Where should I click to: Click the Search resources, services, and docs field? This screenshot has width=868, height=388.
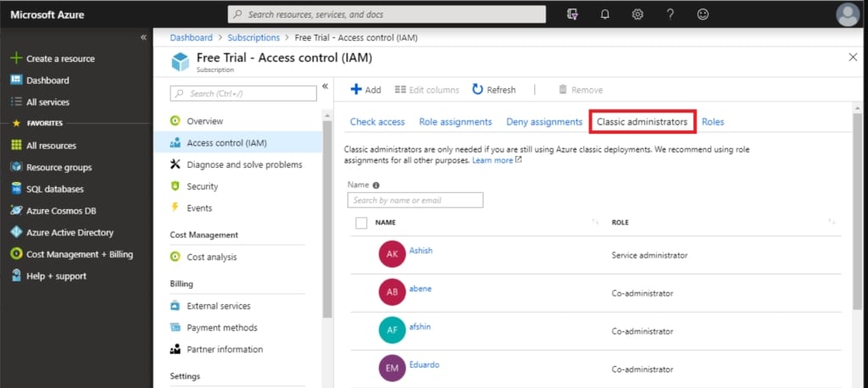[x=387, y=14]
